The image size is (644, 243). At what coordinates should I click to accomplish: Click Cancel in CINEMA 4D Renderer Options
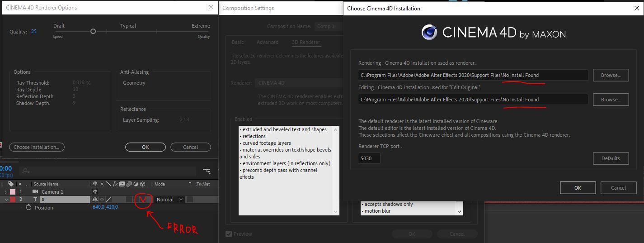[191, 147]
